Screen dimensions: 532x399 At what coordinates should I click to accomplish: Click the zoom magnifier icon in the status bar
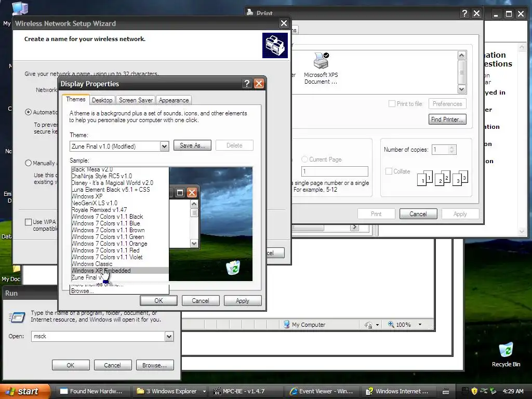391,324
